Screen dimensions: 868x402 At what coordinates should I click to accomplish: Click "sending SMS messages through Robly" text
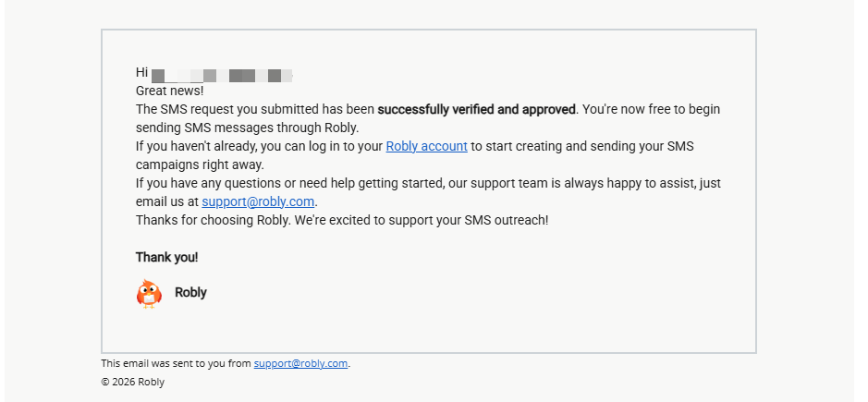pyautogui.click(x=247, y=128)
